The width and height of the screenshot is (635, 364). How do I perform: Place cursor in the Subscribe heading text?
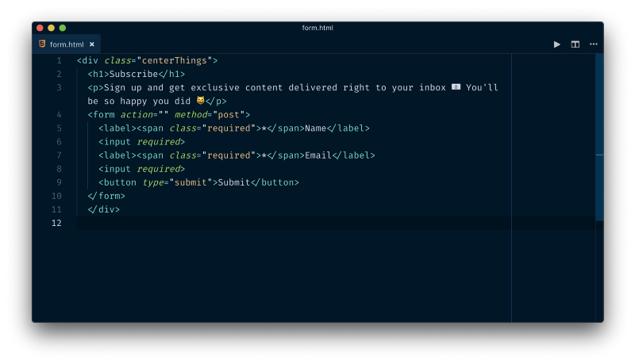[x=133, y=74]
